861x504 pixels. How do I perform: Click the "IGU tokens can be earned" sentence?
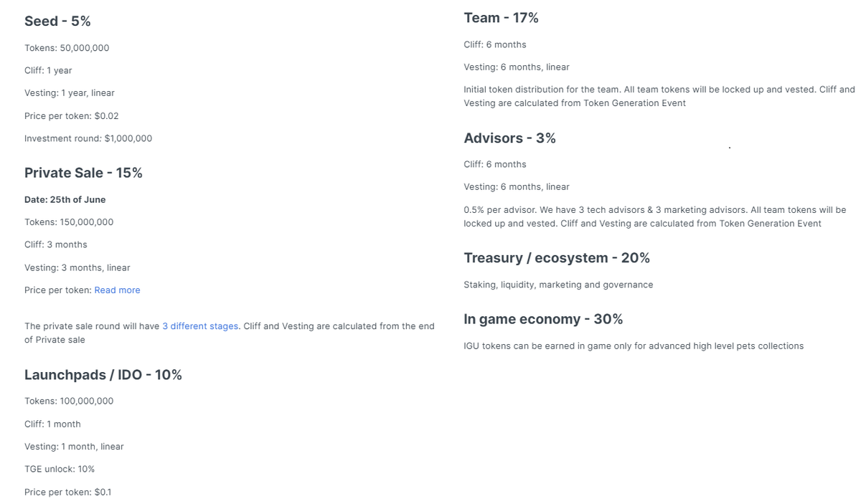point(634,346)
